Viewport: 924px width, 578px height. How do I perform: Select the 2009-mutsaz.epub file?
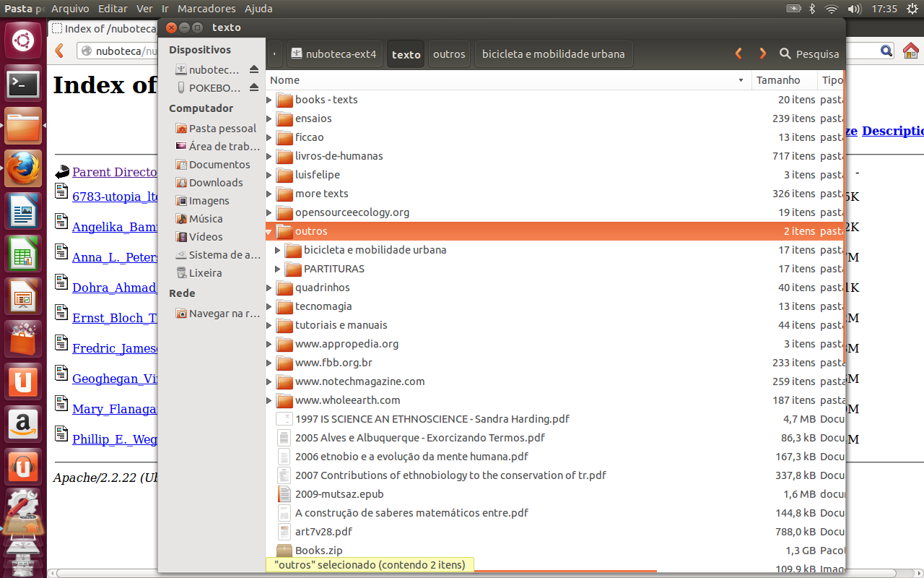pyautogui.click(x=339, y=494)
